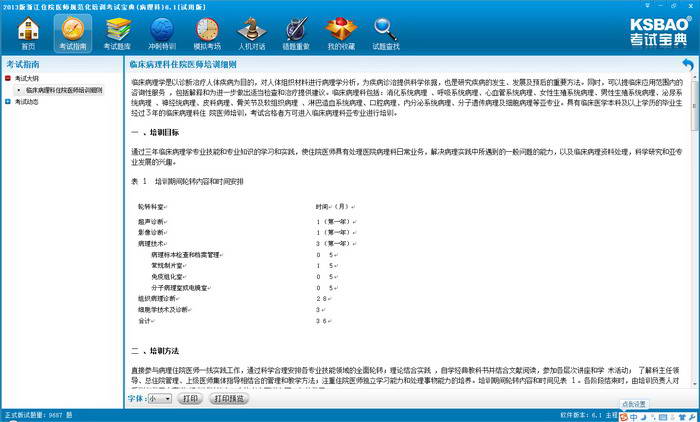Open the skin shirt icon in IME bar

pos(681,417)
